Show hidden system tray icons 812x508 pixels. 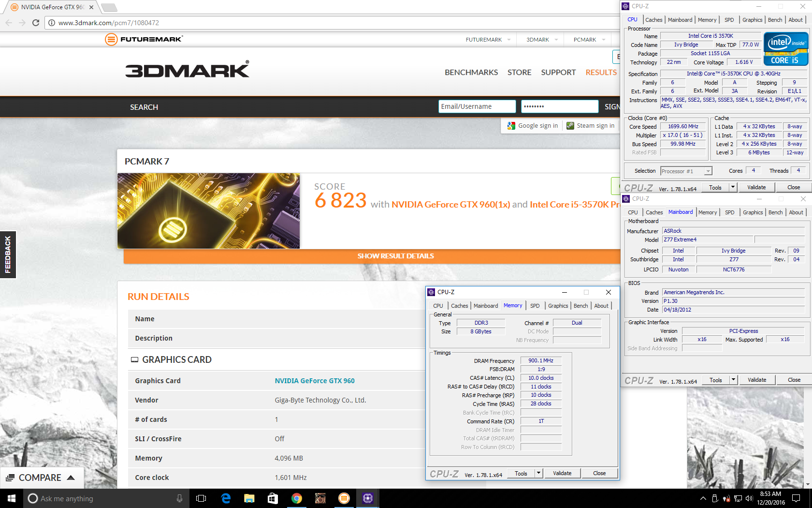click(x=703, y=498)
